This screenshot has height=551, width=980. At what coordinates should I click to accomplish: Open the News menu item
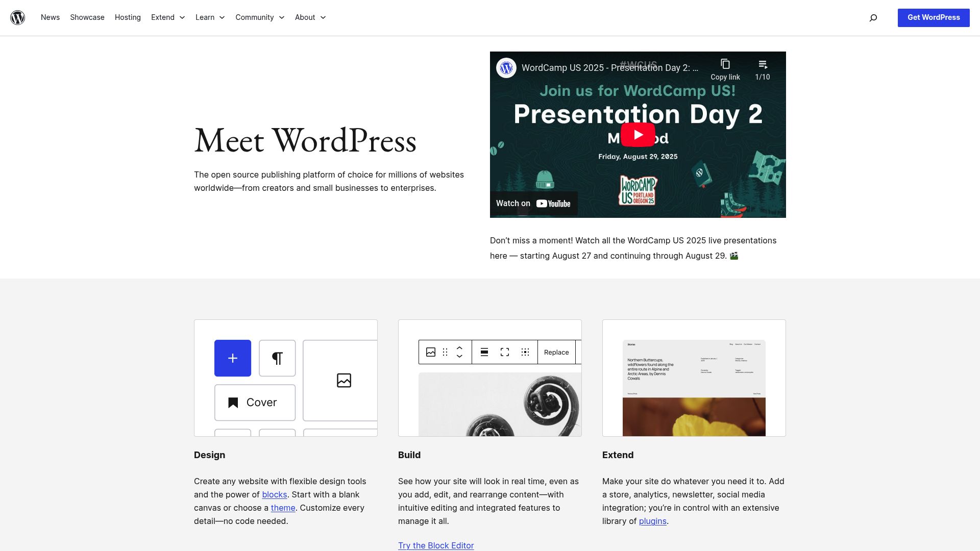[50, 17]
